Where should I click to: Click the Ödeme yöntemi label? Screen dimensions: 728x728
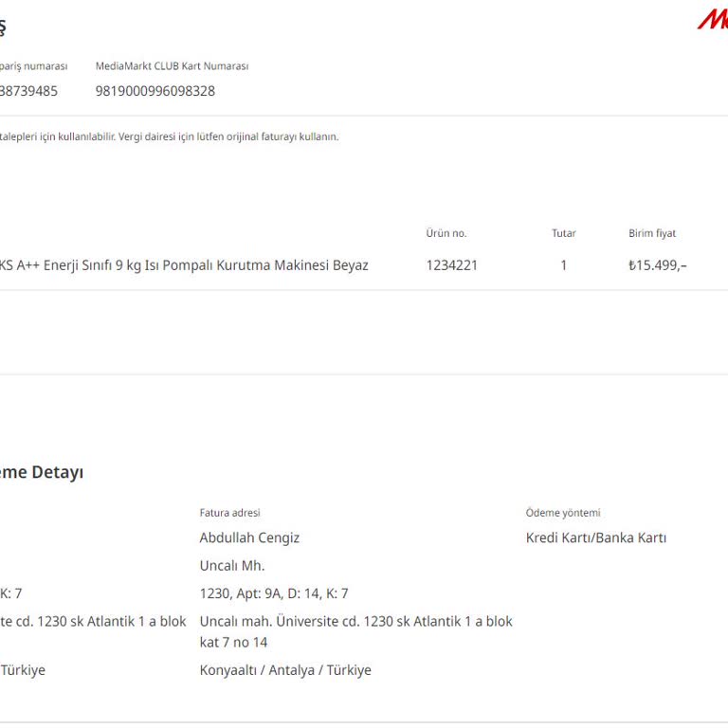(x=563, y=513)
